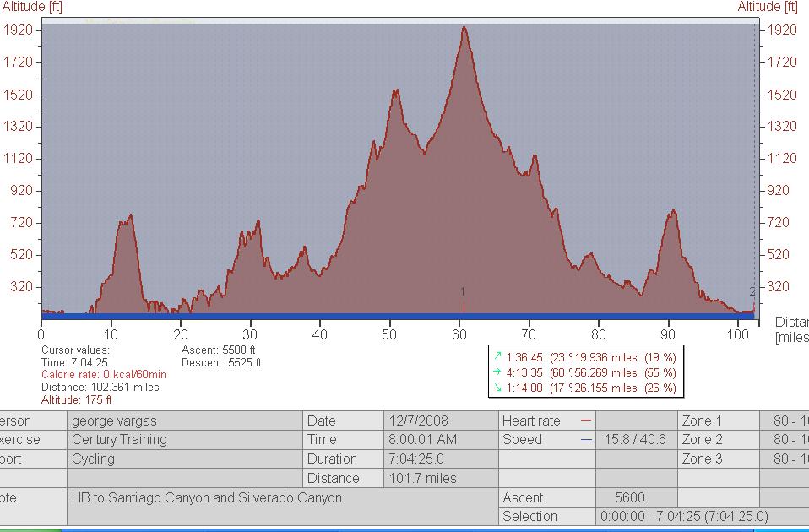Click the flat terrain arrow icon

coord(498,372)
